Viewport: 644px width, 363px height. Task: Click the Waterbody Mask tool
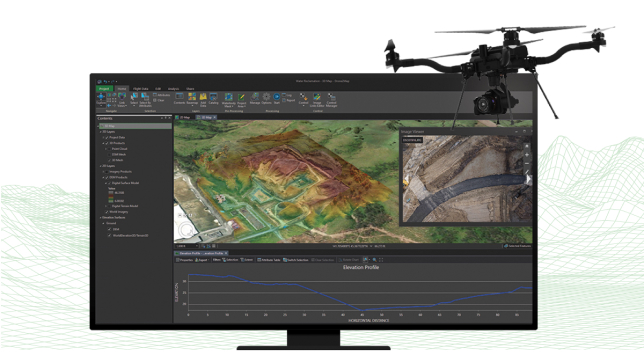click(x=228, y=100)
